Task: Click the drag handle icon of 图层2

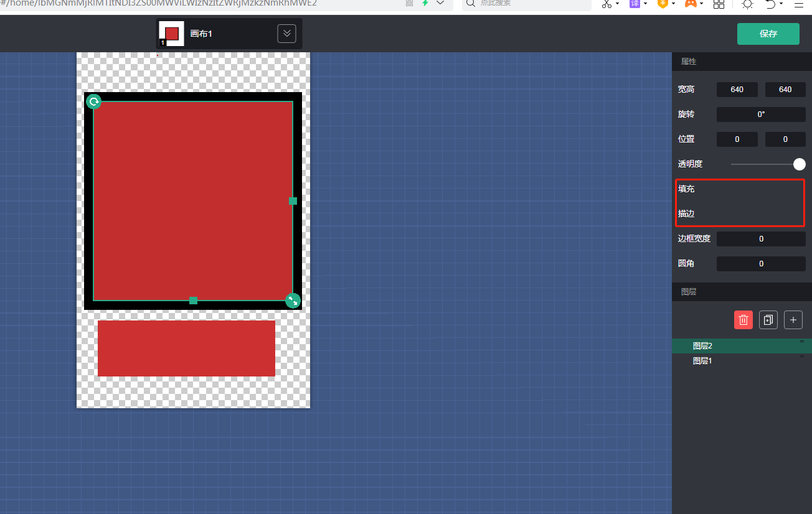Action: pyautogui.click(x=801, y=341)
